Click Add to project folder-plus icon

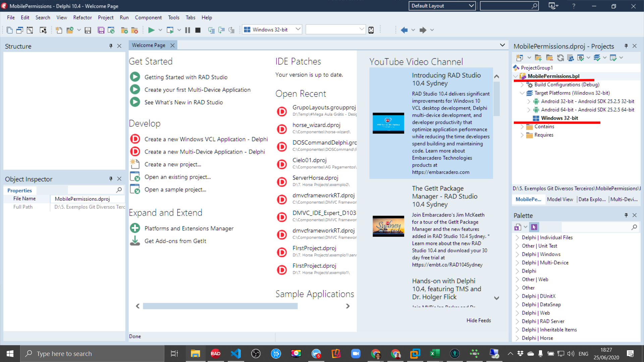coord(124,30)
